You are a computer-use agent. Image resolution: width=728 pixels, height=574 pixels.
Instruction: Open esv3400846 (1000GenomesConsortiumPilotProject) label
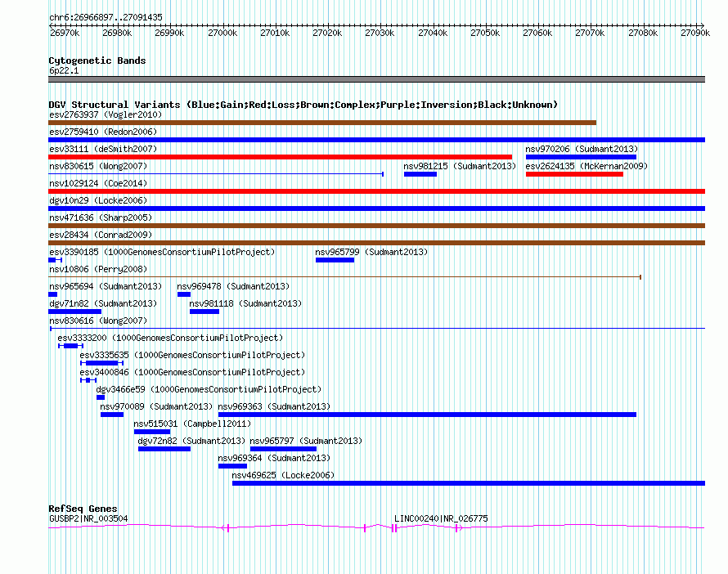(x=192, y=372)
